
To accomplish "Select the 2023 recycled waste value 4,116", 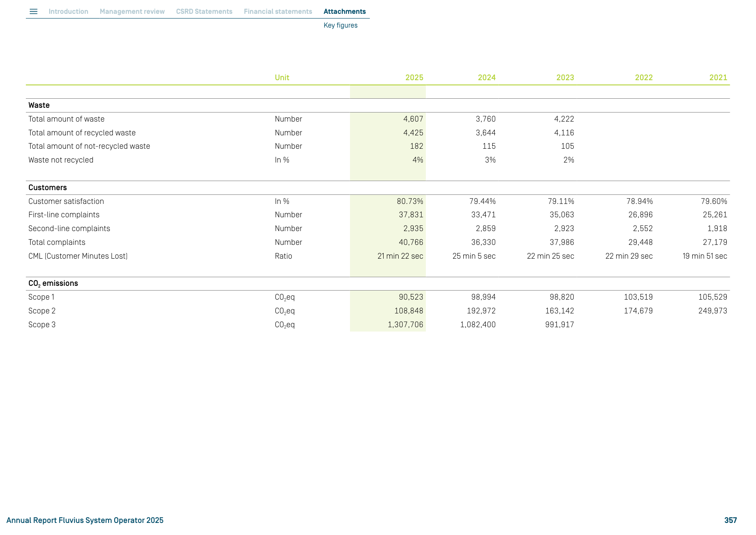I will [x=564, y=133].
